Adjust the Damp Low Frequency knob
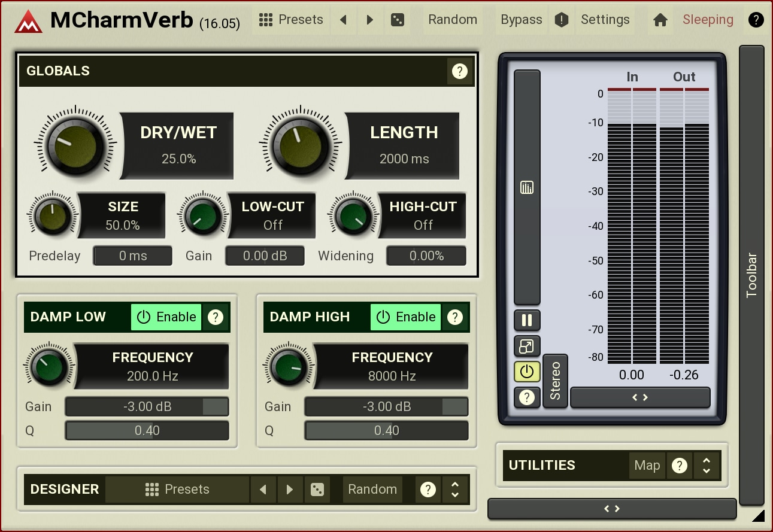This screenshot has width=773, height=532. 49,366
